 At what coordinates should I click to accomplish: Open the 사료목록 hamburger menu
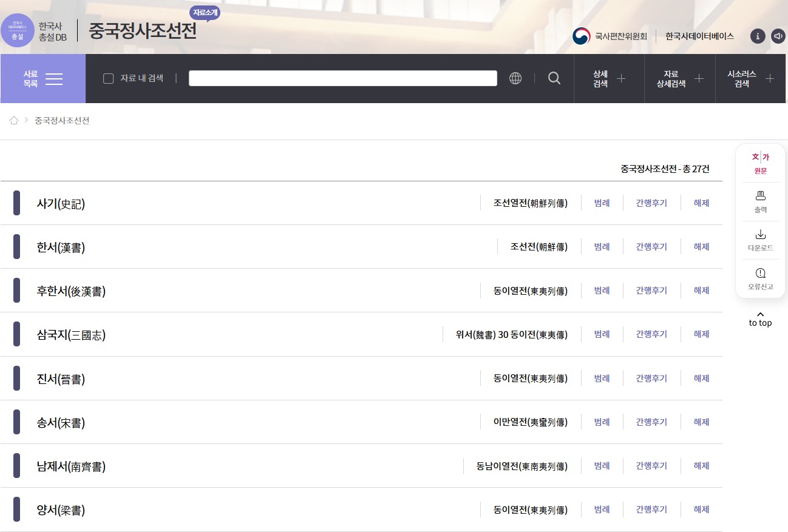[x=43, y=78]
